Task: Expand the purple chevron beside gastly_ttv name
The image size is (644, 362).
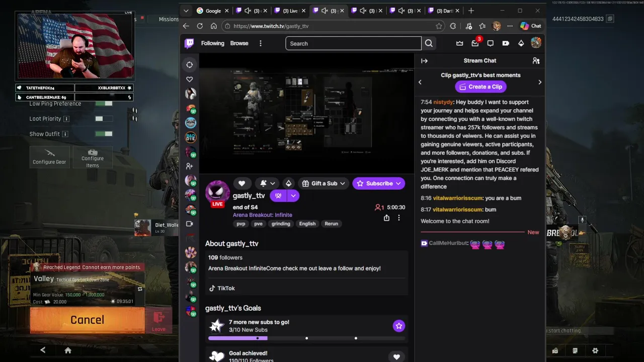Action: point(293,196)
